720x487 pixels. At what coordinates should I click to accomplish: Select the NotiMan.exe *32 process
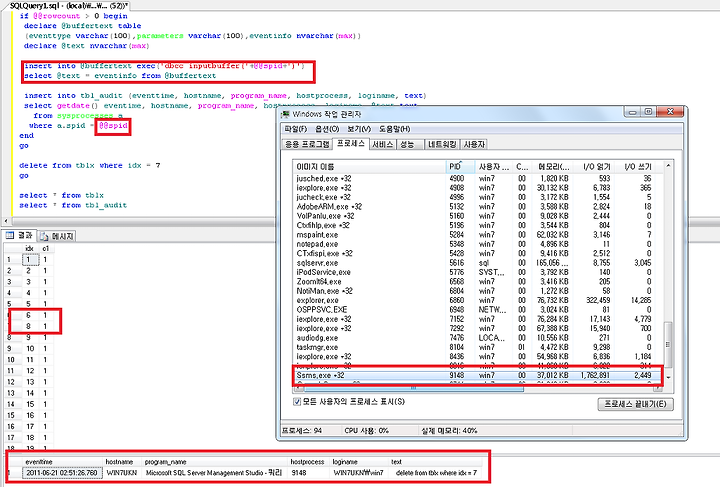(478, 291)
